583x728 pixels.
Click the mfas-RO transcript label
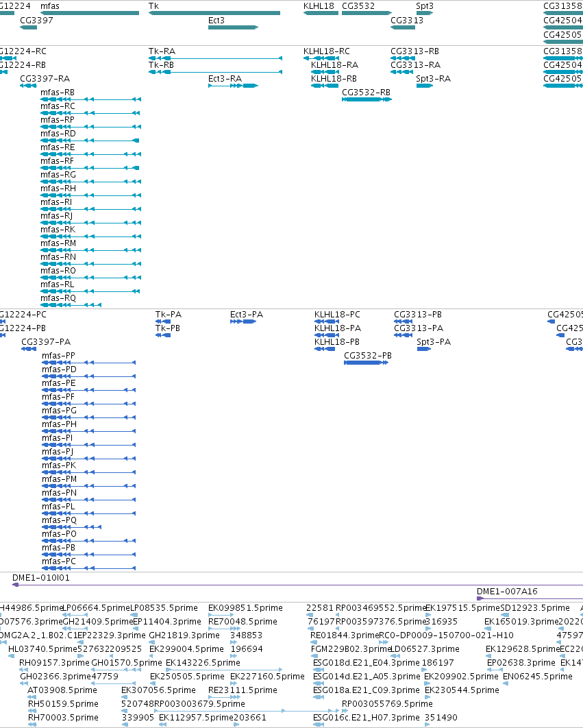[x=58, y=271]
